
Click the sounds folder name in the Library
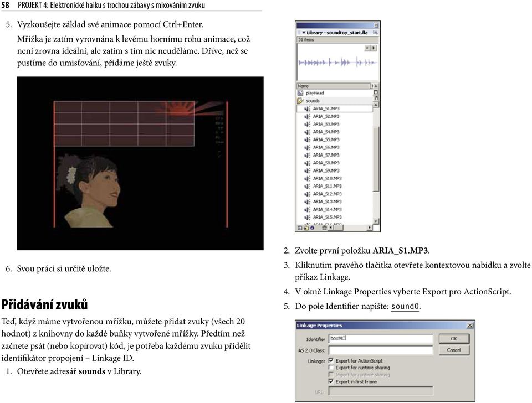[x=313, y=101]
